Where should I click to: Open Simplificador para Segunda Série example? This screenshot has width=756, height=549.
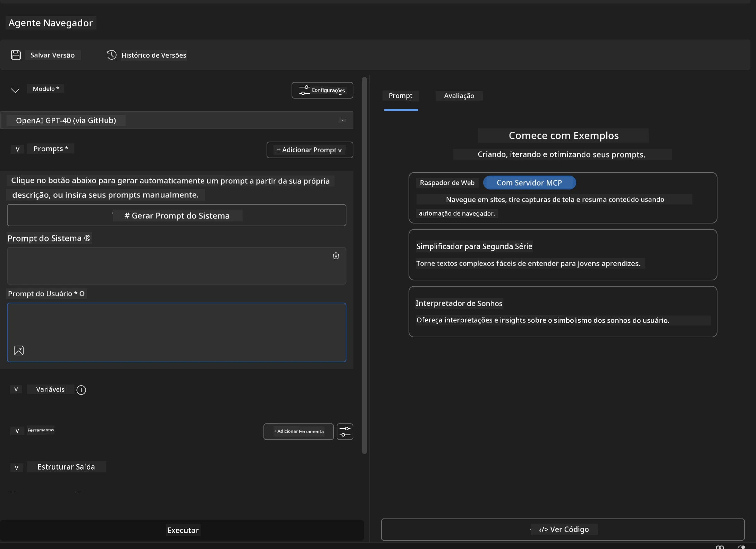(x=563, y=255)
